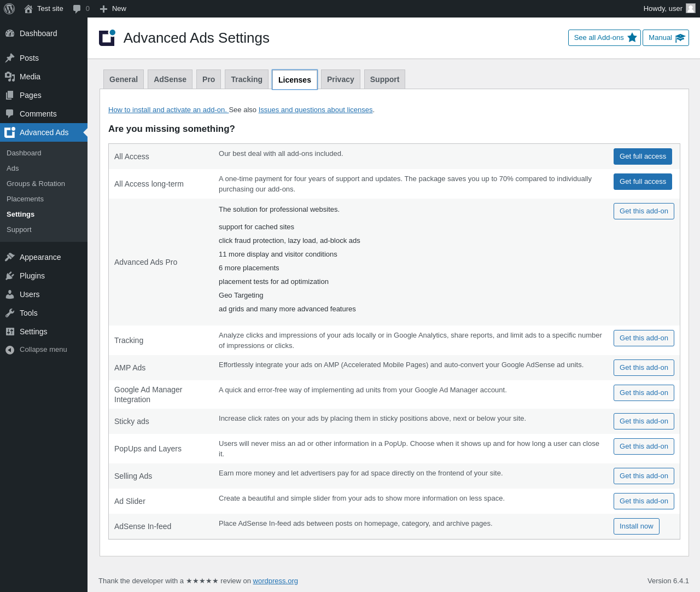Open Groups & Rotation submenu item
The width and height of the screenshot is (700, 592).
pos(36,184)
